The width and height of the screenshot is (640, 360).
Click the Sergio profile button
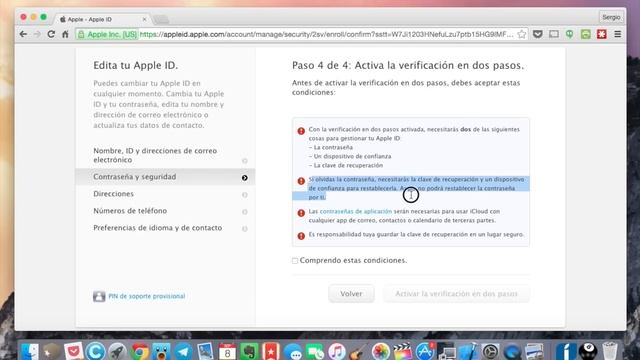(x=611, y=17)
